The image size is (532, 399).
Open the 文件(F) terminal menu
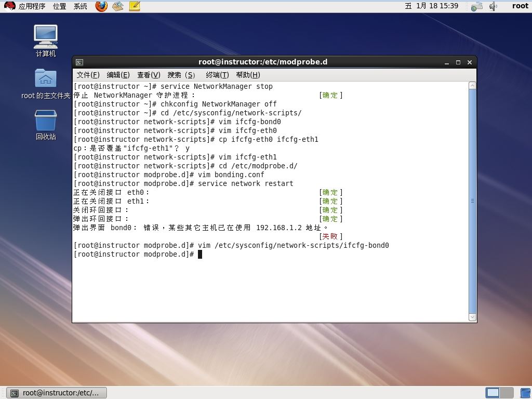point(88,75)
